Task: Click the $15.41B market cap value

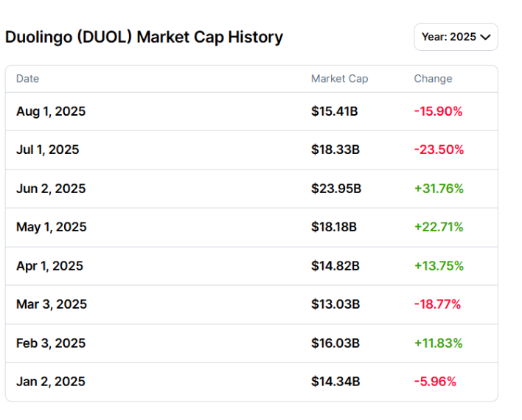Action: 335,112
